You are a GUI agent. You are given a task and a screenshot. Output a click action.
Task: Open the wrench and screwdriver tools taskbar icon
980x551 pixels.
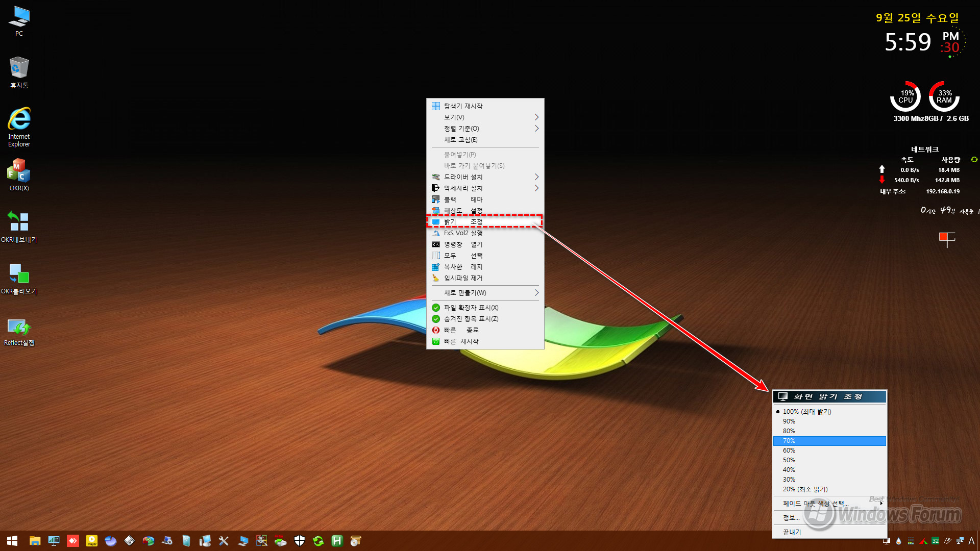pyautogui.click(x=224, y=541)
